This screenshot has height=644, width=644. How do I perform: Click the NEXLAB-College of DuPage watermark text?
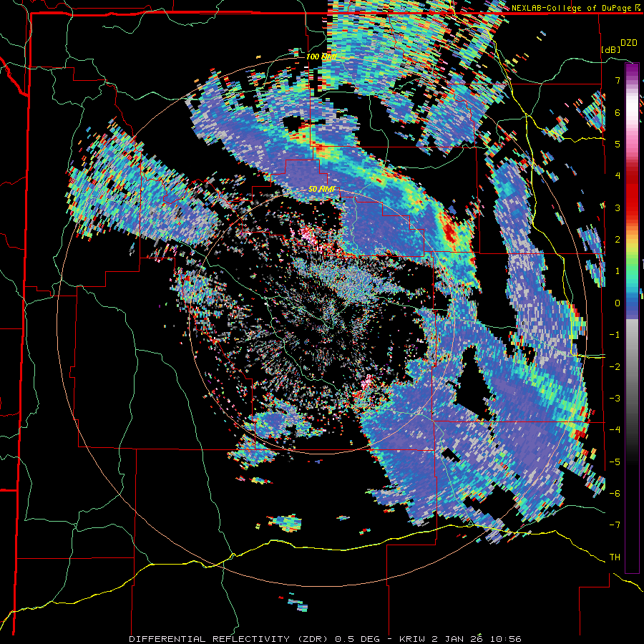575,8
